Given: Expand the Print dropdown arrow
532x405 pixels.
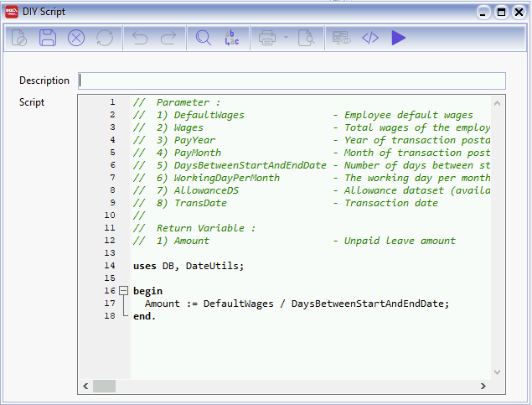Looking at the screenshot, I should click(285, 38).
